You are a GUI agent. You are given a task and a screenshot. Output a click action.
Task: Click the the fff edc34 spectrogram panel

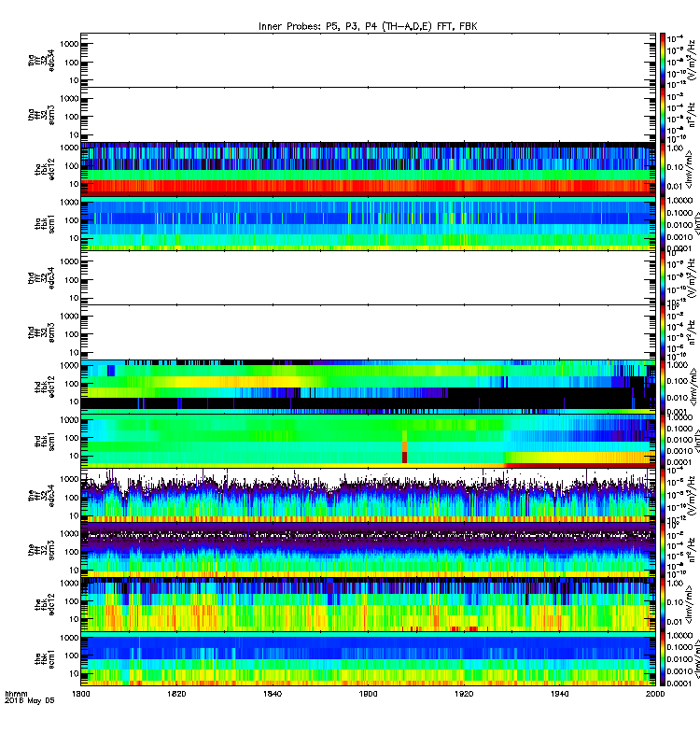[x=368, y=496]
